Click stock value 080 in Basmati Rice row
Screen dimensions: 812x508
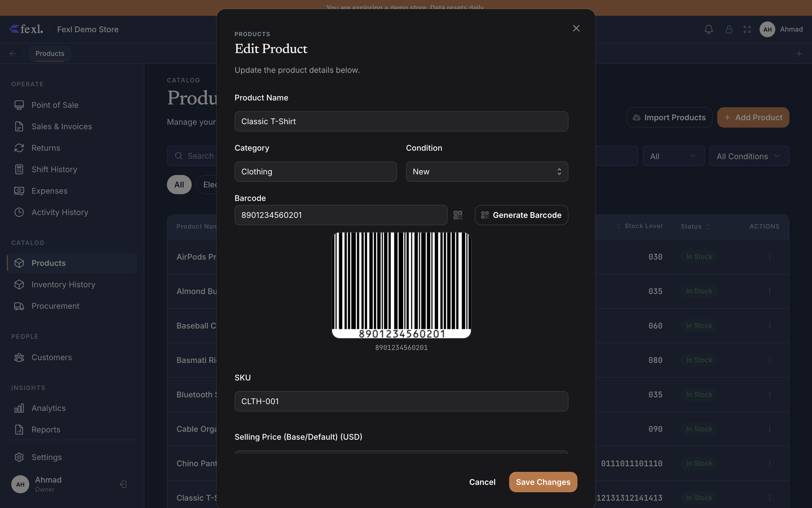tap(655, 360)
